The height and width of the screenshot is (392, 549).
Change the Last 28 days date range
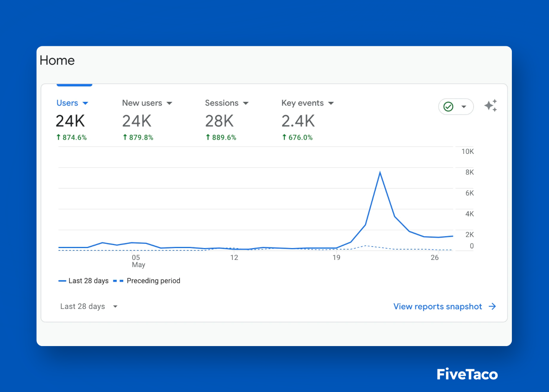click(x=89, y=306)
